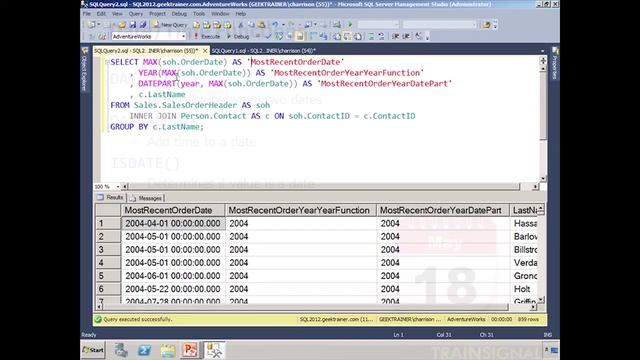The image size is (640, 360).
Task: Open the active documents tab list dropdown
Action: coord(542,51)
